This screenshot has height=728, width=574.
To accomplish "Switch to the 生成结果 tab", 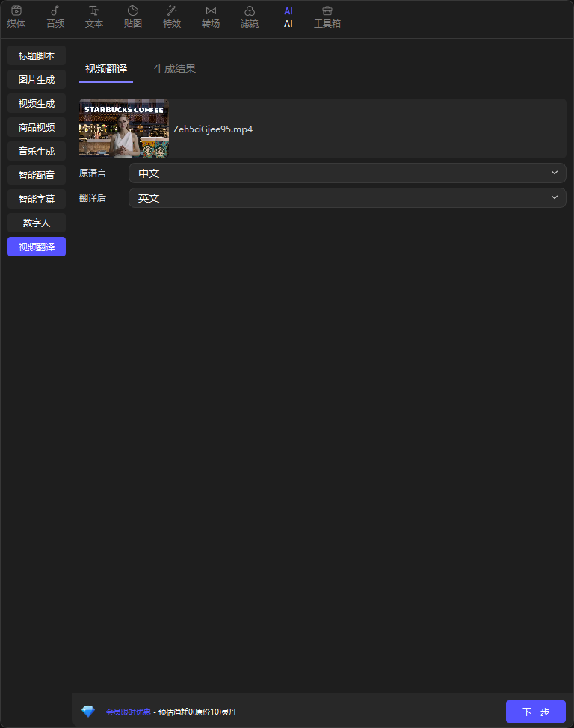I will click(175, 69).
